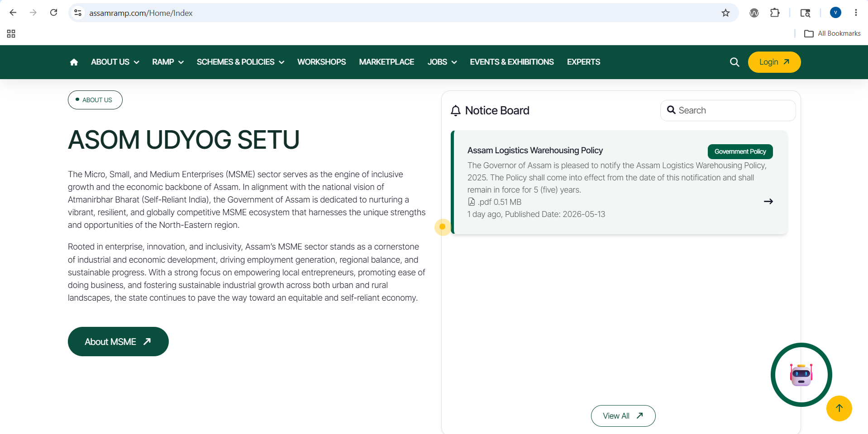This screenshot has width=868, height=434.
Task: Open the JOBS dropdown menu
Action: point(442,62)
